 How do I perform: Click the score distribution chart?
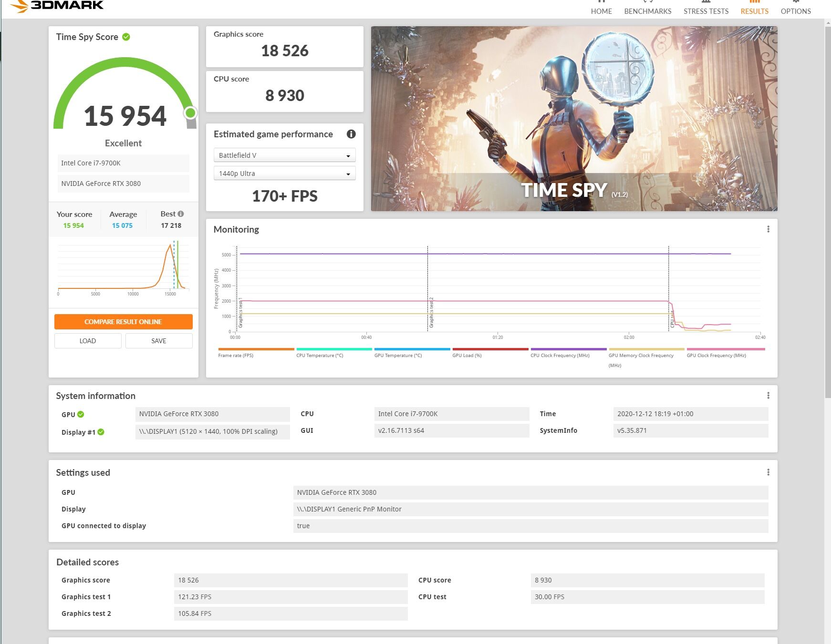(124, 268)
